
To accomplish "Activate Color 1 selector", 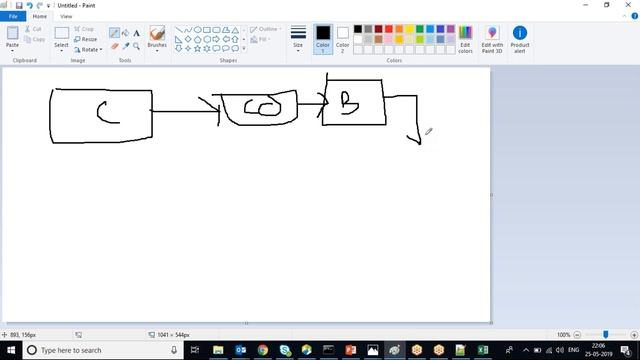I will (x=323, y=39).
